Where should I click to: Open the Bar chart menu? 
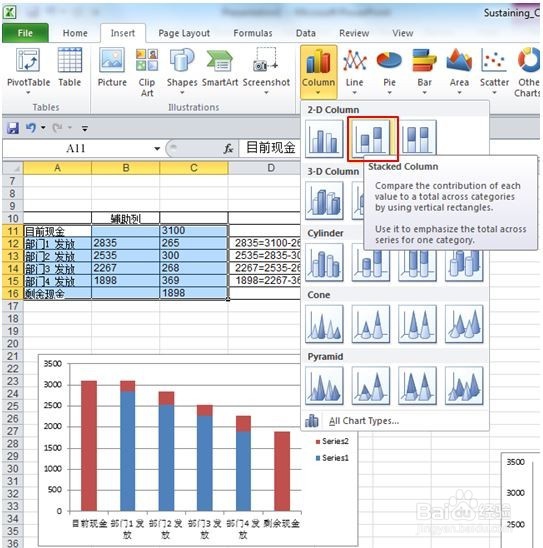(x=424, y=72)
